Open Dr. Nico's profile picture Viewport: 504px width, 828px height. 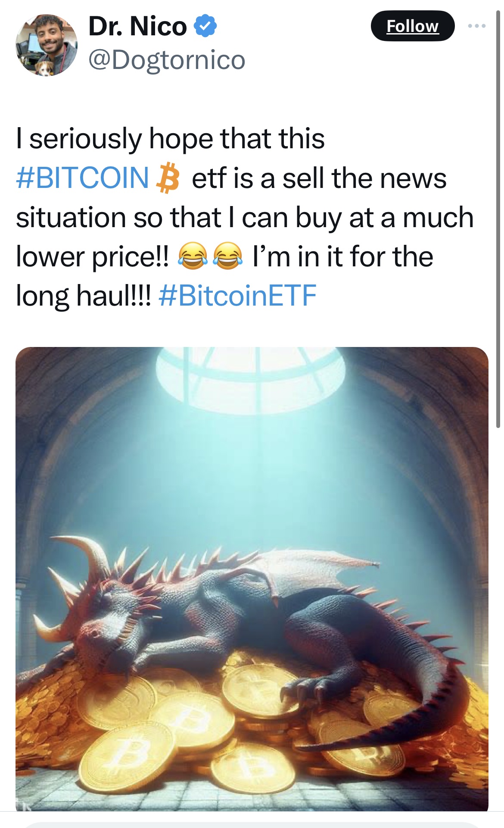click(47, 45)
